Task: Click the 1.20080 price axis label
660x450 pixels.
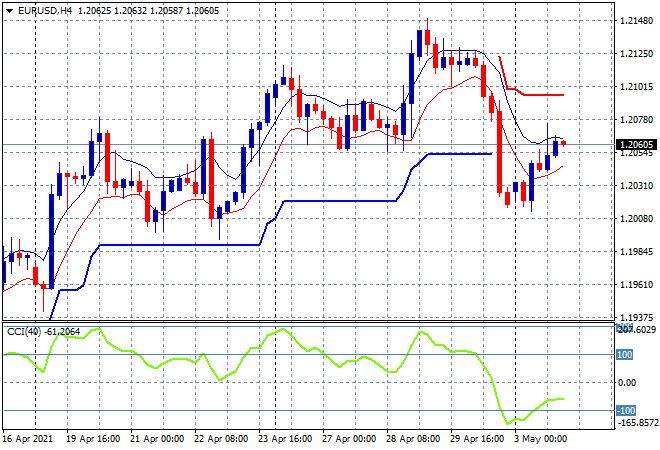Action: 636,218
